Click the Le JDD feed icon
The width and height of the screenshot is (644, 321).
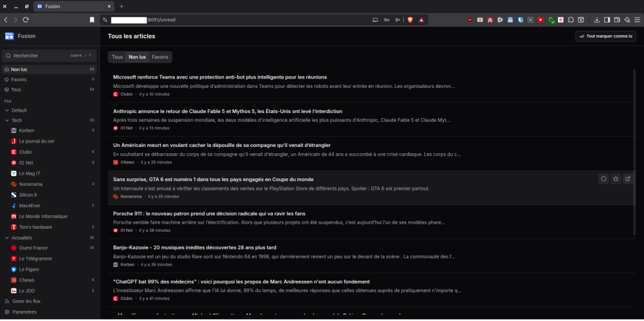(14, 291)
